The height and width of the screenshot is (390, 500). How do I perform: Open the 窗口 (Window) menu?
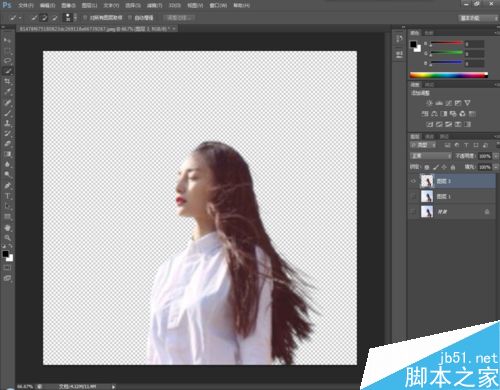[x=218, y=6]
